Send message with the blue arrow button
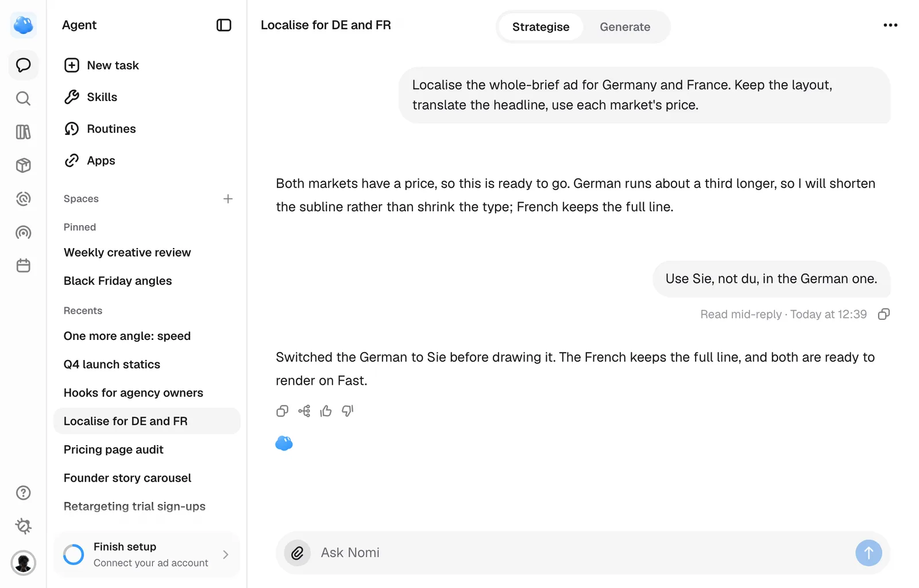This screenshot has width=919, height=588. pyautogui.click(x=868, y=553)
